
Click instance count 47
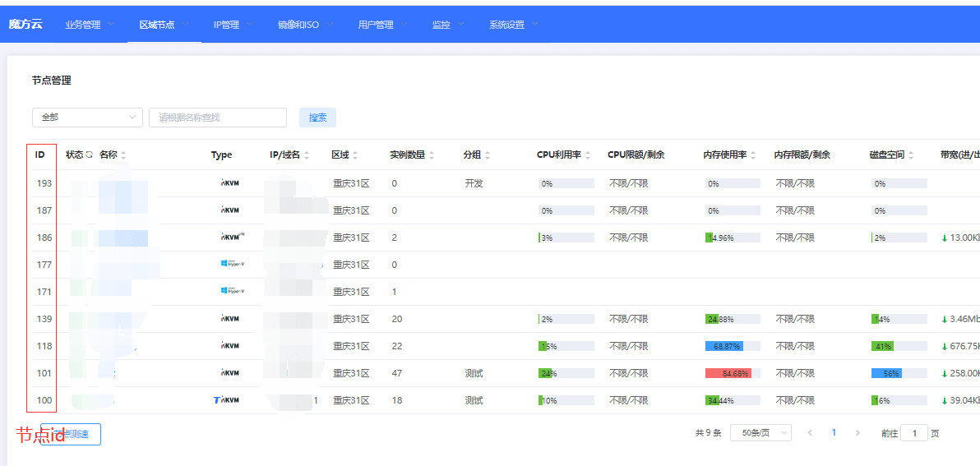[397, 373]
